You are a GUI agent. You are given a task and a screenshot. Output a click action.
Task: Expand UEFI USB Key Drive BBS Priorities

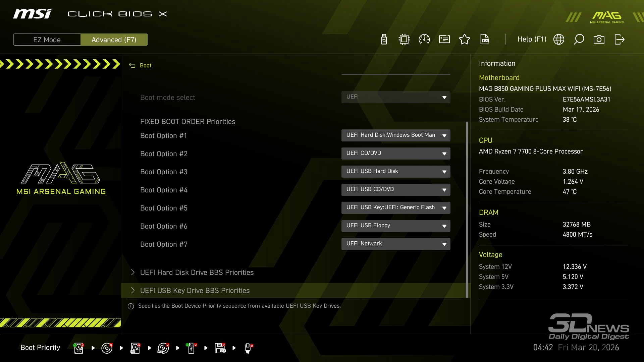[195, 291]
